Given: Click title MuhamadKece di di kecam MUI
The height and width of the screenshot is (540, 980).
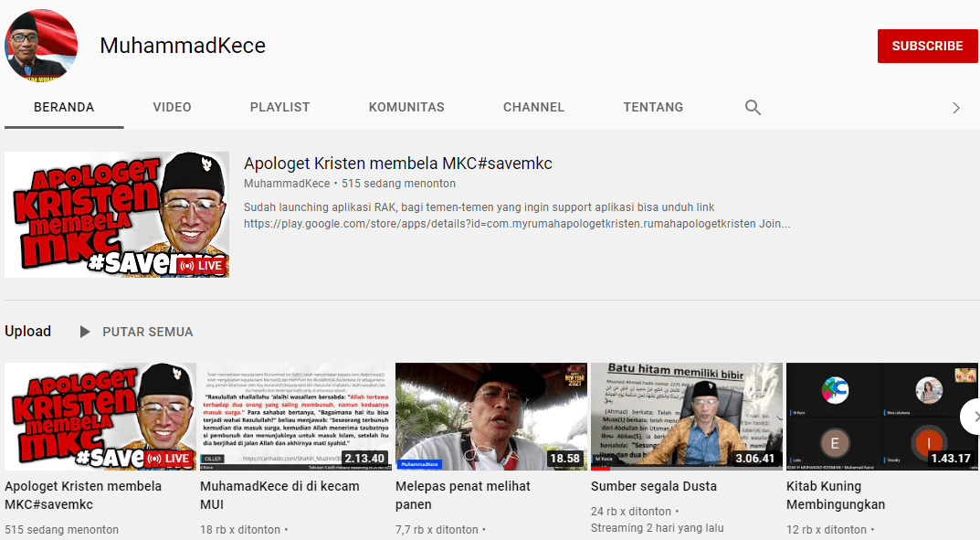Looking at the screenshot, I should [x=279, y=495].
